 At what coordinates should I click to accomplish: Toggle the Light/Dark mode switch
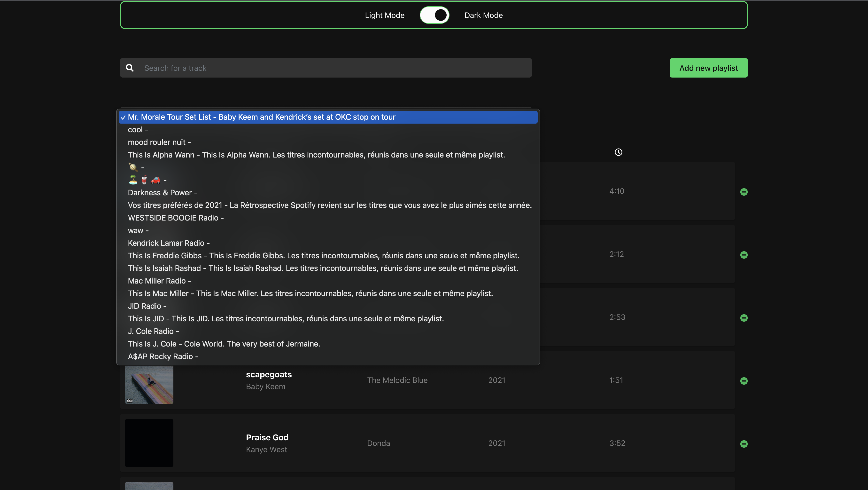pyautogui.click(x=434, y=15)
